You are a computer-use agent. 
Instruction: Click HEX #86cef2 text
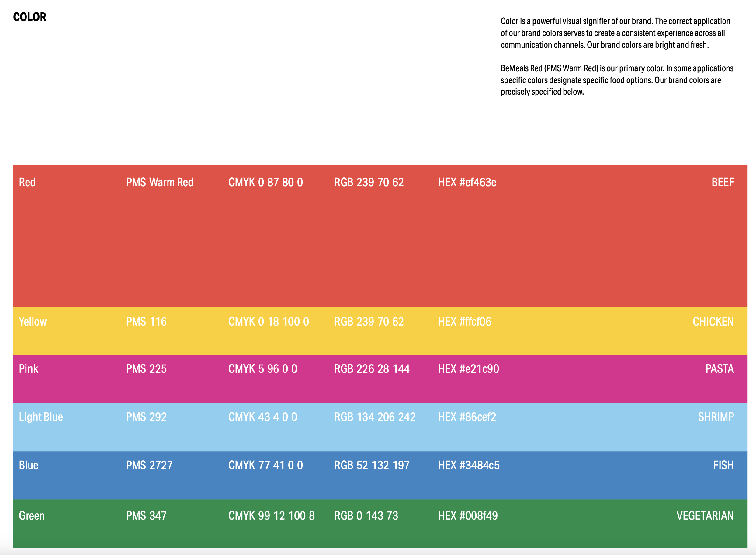click(466, 417)
